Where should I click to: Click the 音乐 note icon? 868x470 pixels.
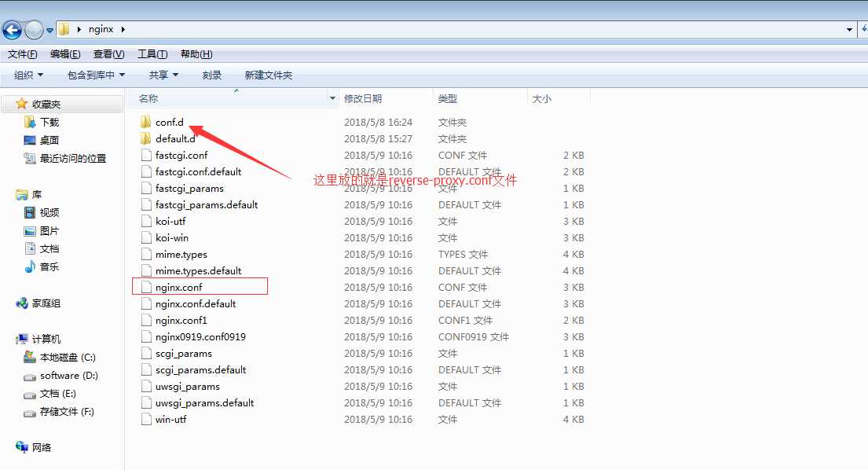[30, 267]
